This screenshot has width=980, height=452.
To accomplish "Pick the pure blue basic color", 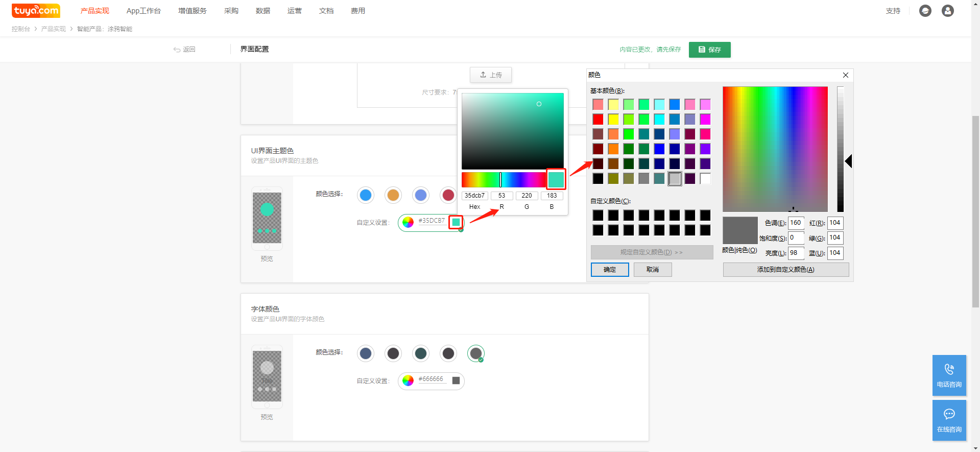I will tap(659, 149).
